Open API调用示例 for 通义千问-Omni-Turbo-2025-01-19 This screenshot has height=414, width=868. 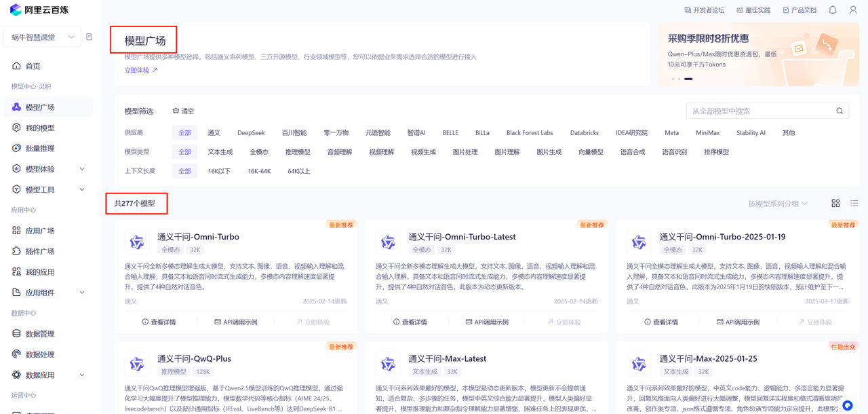(738, 322)
